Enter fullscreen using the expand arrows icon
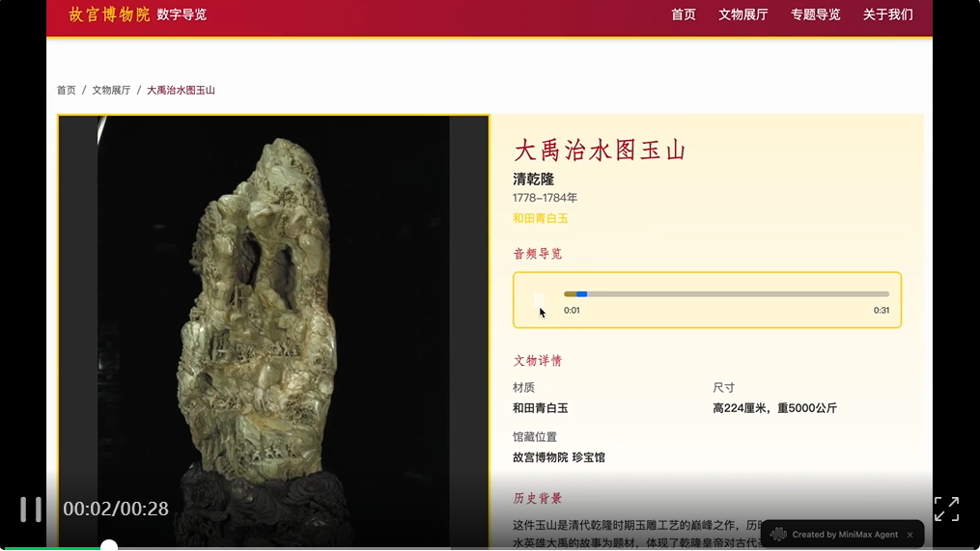 coord(946,510)
